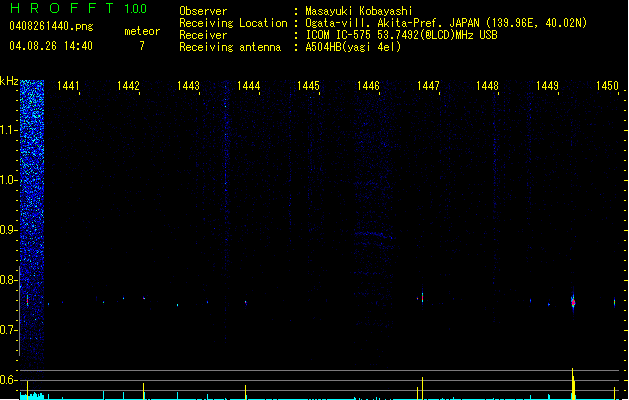Click the ICOM IC-575 receiver text
Image resolution: width=629 pixels, height=400 pixels.
coord(402,35)
